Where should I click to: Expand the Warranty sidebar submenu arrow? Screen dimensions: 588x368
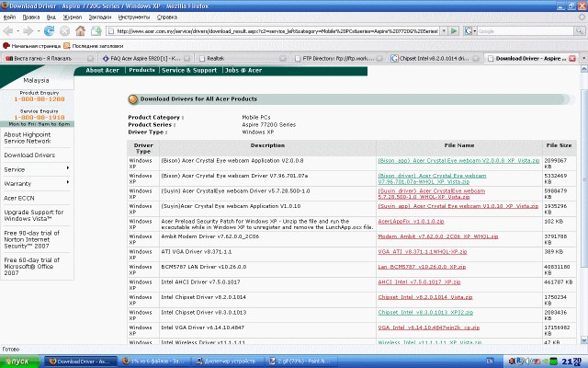[x=68, y=182]
